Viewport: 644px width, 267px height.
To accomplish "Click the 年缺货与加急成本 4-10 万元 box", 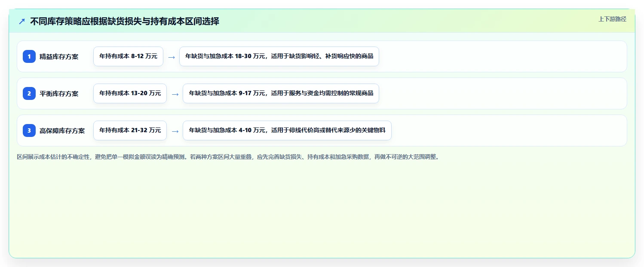I will (x=287, y=130).
